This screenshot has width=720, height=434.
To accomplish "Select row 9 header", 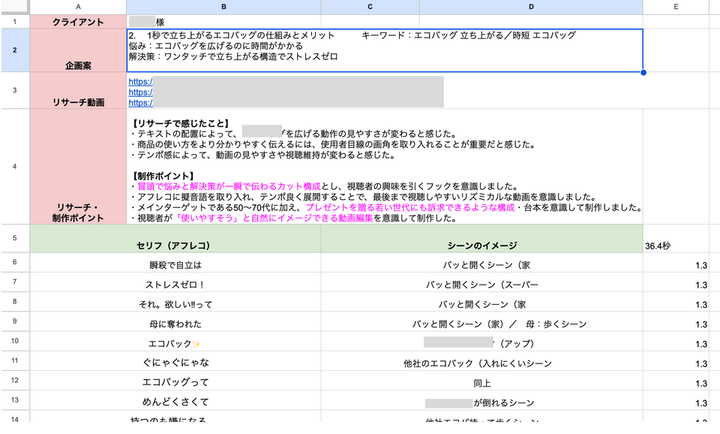I will coord(15,321).
